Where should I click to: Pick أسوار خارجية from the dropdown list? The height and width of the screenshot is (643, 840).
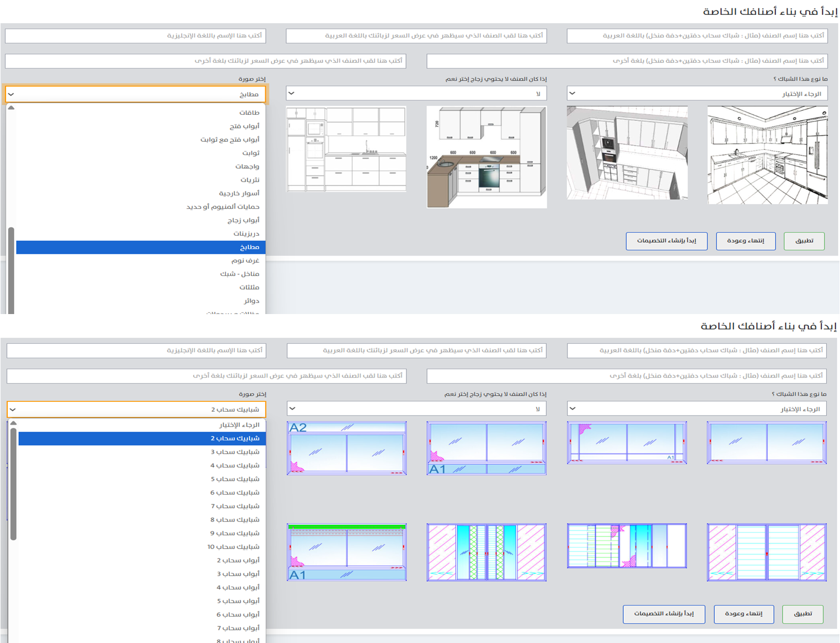point(239,193)
